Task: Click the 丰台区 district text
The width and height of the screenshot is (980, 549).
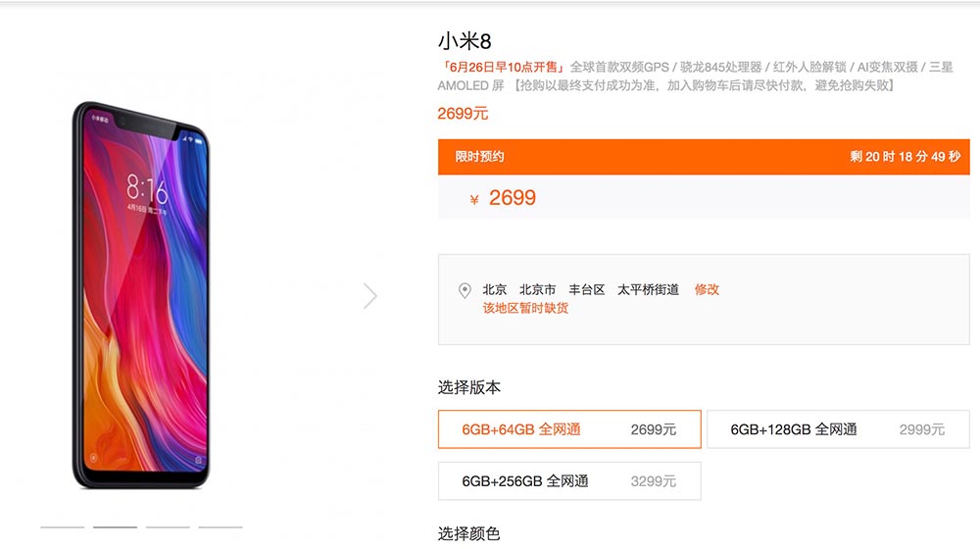Action: coord(587,289)
